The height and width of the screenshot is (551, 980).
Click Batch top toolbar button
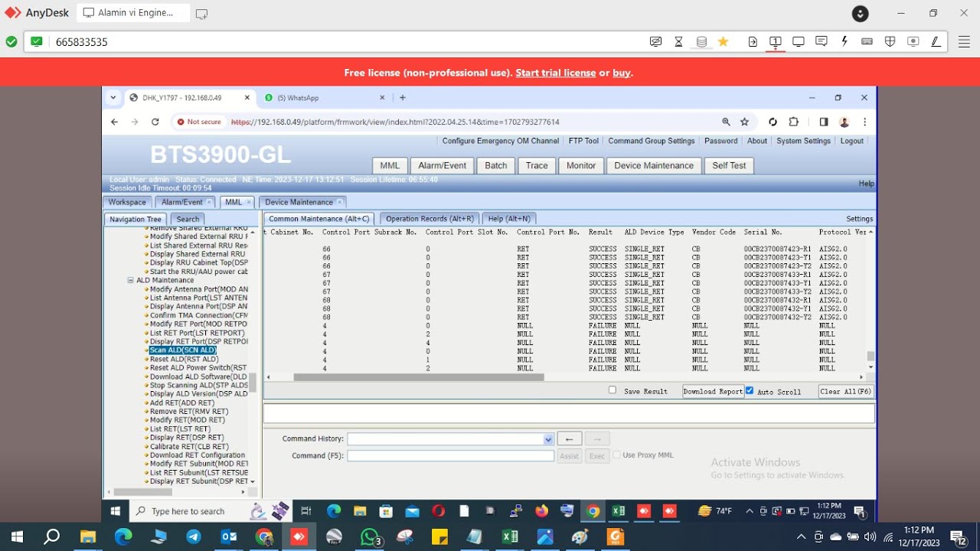[x=496, y=165]
